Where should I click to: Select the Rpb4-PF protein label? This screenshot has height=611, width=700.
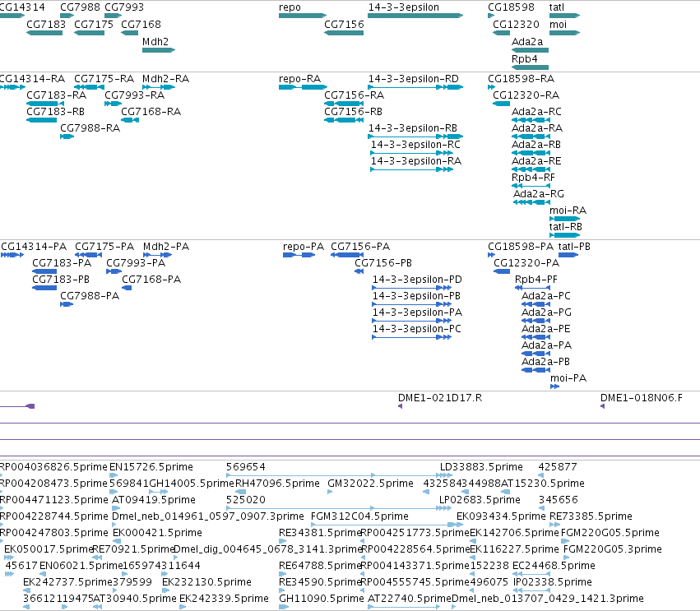click(536, 280)
